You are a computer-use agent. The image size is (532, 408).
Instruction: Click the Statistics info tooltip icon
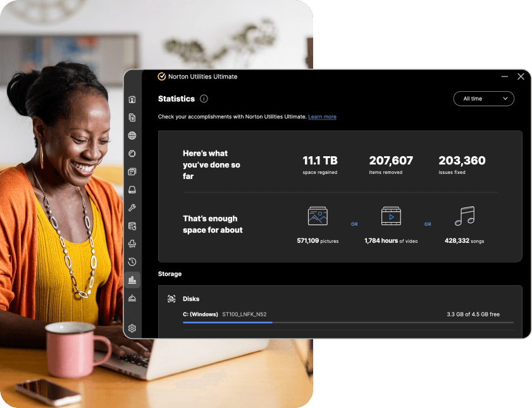pyautogui.click(x=202, y=99)
